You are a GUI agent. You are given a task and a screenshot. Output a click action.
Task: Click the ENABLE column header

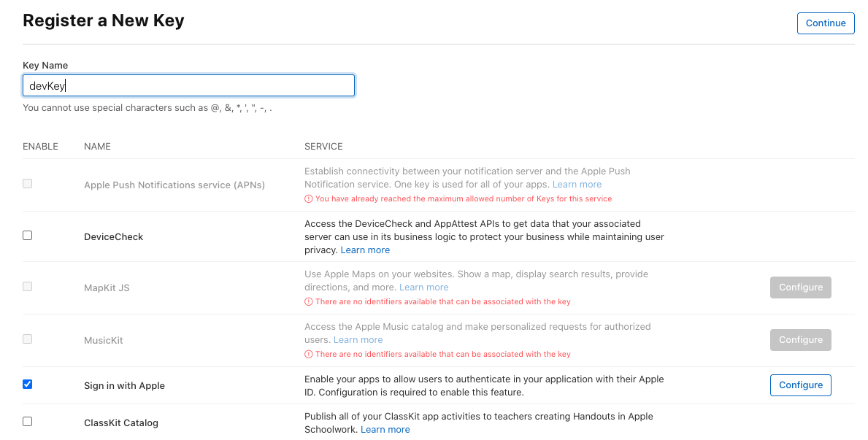click(40, 147)
